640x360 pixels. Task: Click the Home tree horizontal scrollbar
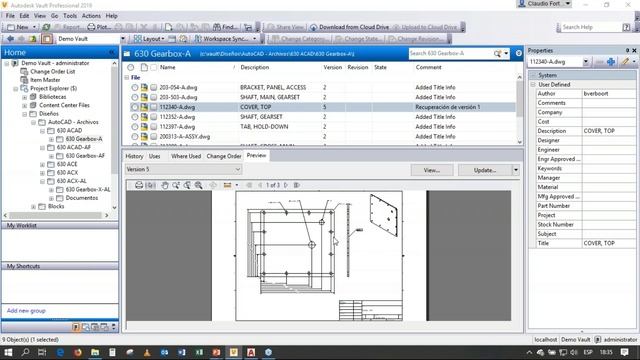(56, 215)
